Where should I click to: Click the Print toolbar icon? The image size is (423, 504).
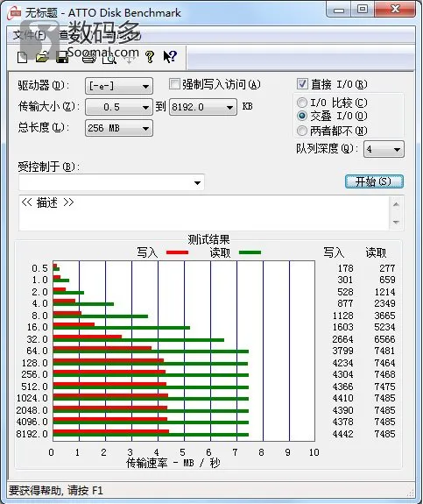pos(88,57)
